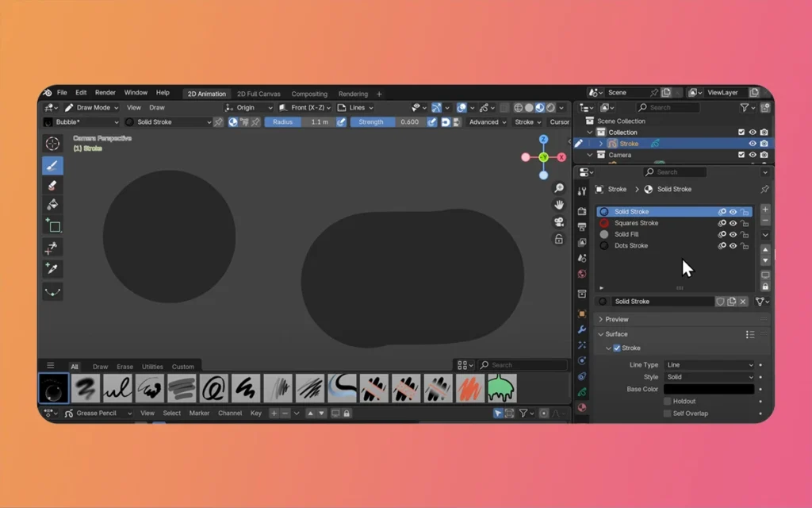This screenshot has width=812, height=508.
Task: Open the Lines guide dropdown
Action: pos(355,107)
